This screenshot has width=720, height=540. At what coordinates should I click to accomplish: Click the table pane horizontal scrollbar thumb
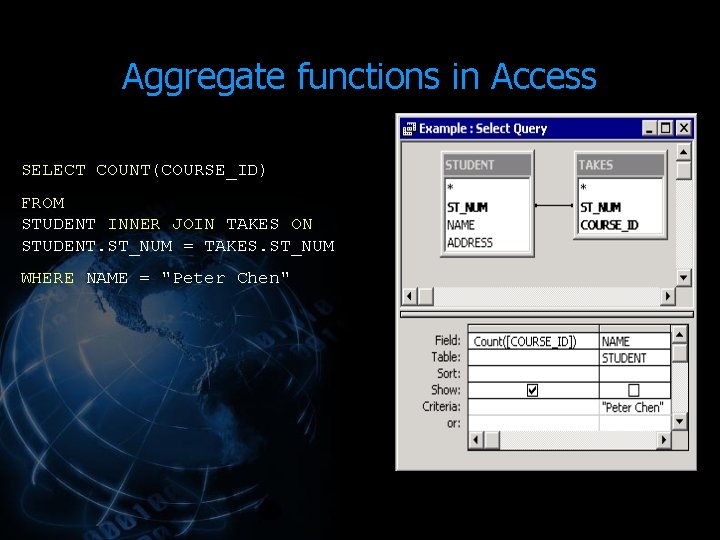426,296
